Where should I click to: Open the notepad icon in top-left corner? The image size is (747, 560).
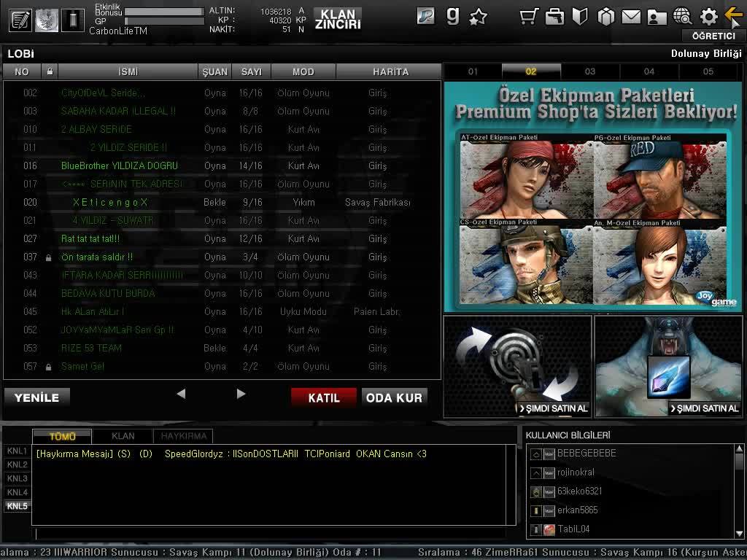tap(20, 20)
